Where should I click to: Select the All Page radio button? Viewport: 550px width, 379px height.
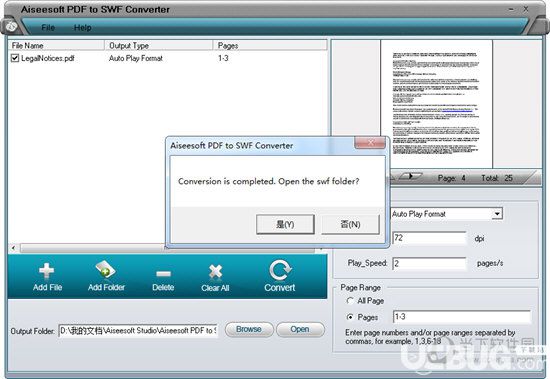[350, 301]
